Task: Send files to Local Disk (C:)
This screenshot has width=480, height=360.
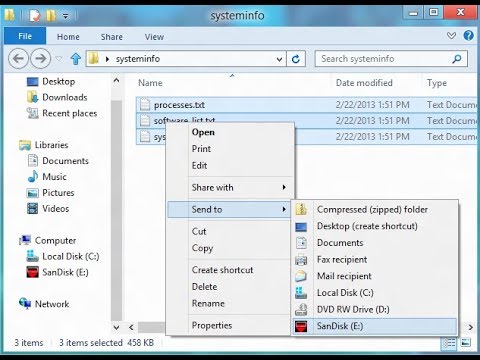Action: coord(374,293)
